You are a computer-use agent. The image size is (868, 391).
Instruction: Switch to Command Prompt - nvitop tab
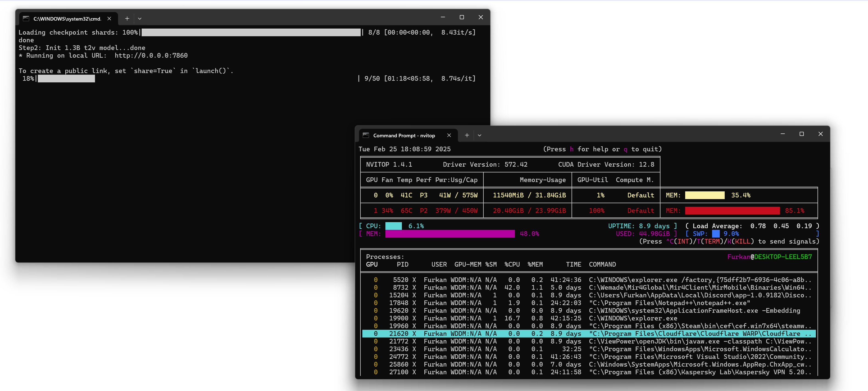tap(404, 135)
